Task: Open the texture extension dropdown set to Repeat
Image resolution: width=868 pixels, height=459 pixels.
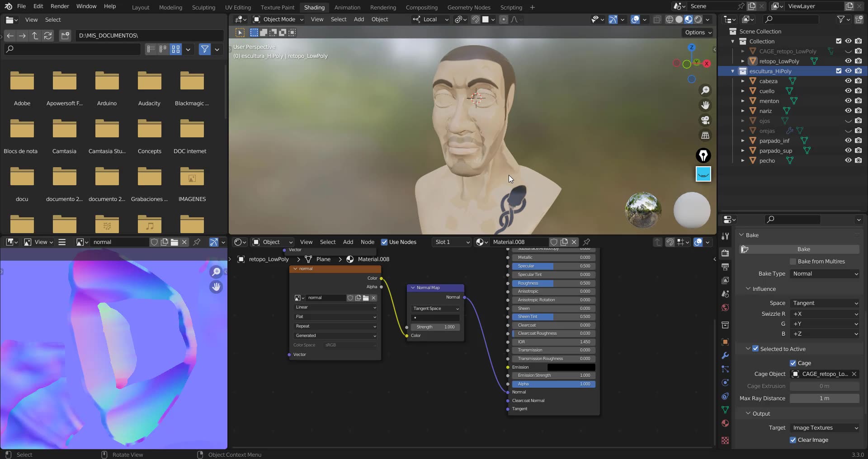Action: click(x=335, y=326)
